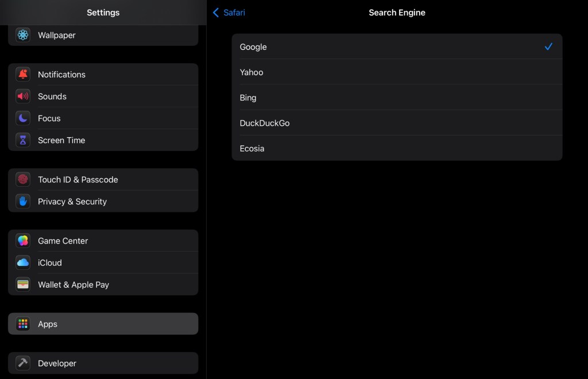
Task: Tap the Wallpaper flower icon
Action: [x=23, y=35]
